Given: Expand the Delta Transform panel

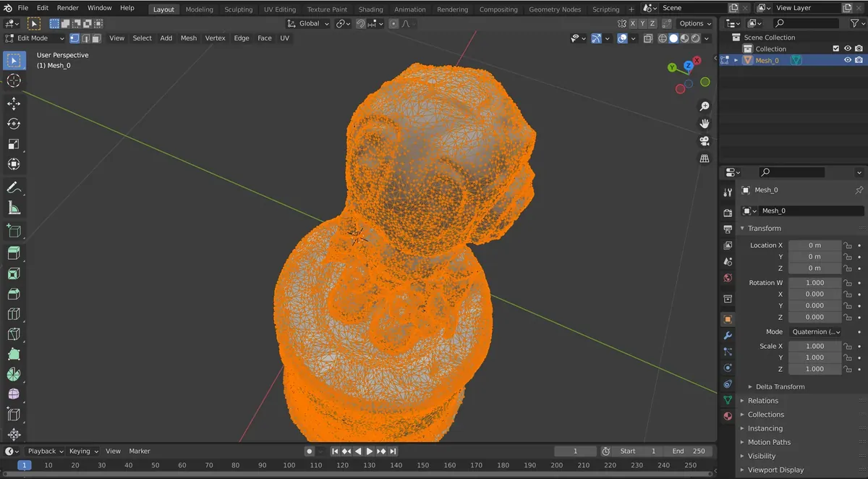Looking at the screenshot, I should click(x=780, y=386).
